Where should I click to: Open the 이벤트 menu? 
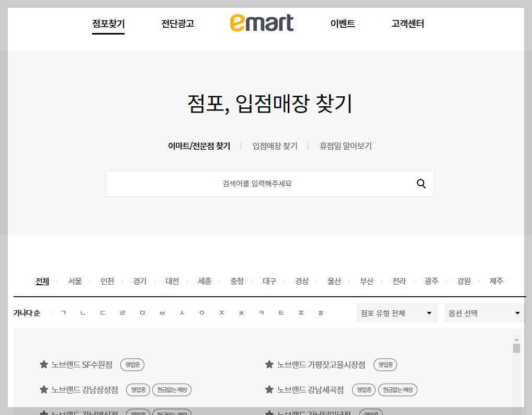coord(343,24)
